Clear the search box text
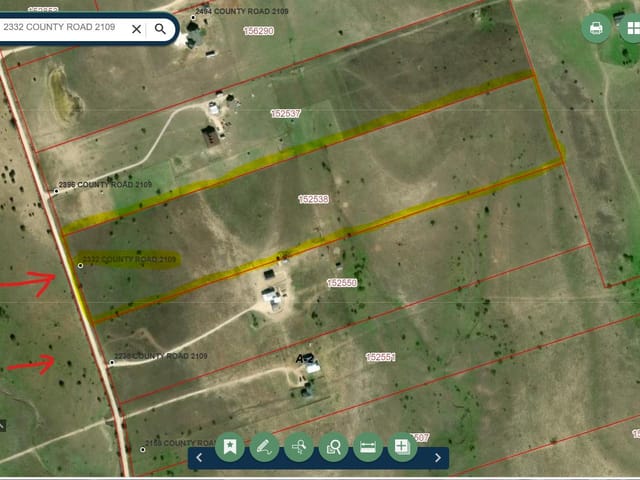Screen dimensions: 640x480 click(136, 29)
